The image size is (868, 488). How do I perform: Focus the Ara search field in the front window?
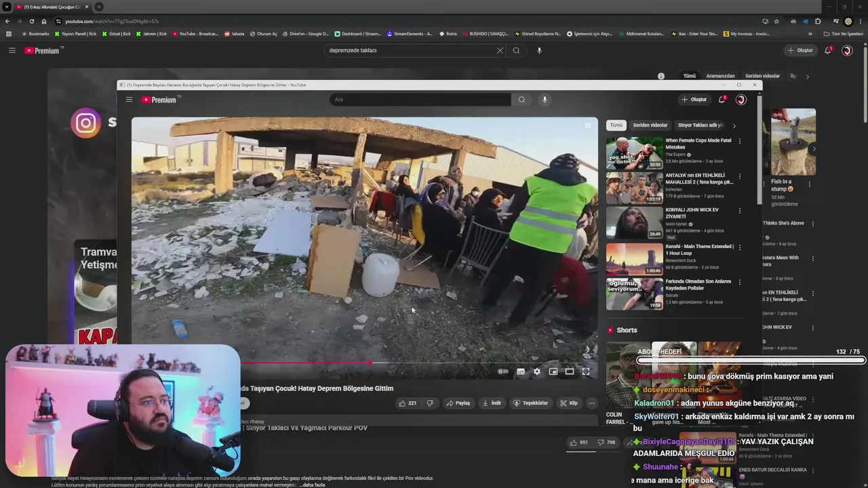click(420, 100)
